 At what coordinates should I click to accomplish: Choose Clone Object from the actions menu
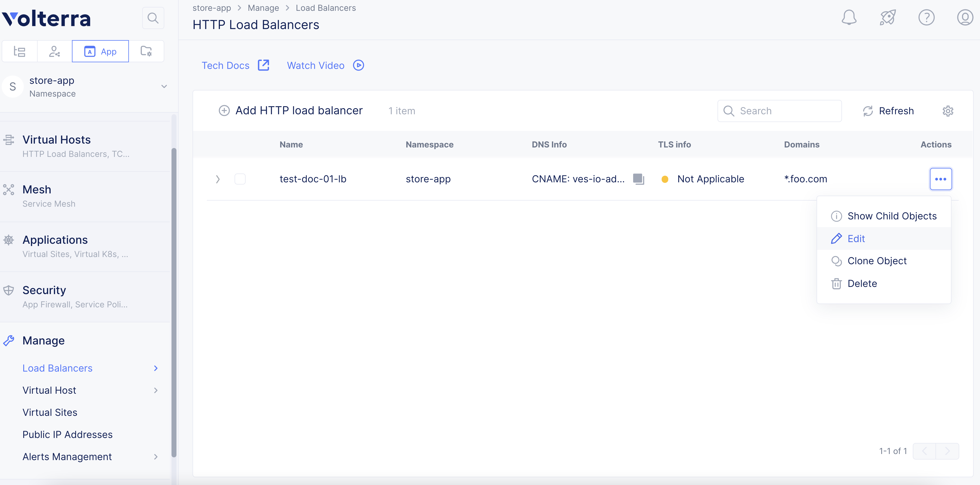click(x=877, y=261)
